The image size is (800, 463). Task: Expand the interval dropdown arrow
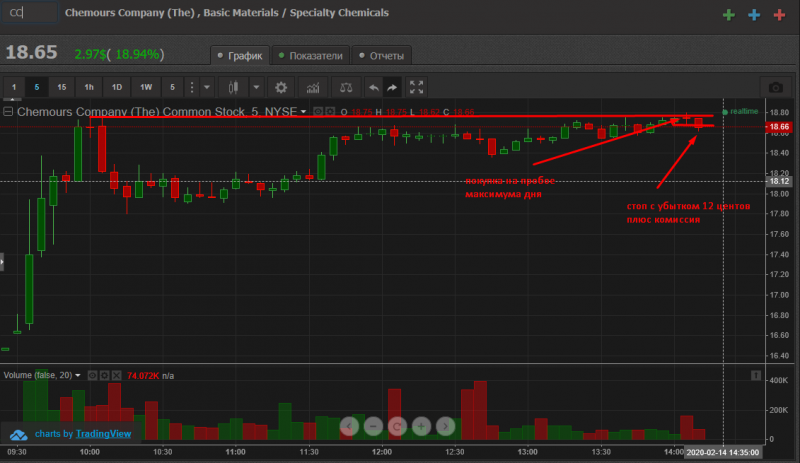click(x=207, y=87)
